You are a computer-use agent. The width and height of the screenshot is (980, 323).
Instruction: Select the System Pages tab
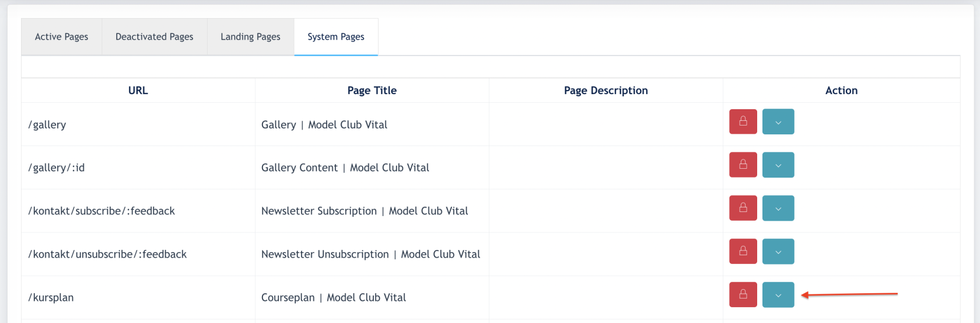(x=336, y=37)
